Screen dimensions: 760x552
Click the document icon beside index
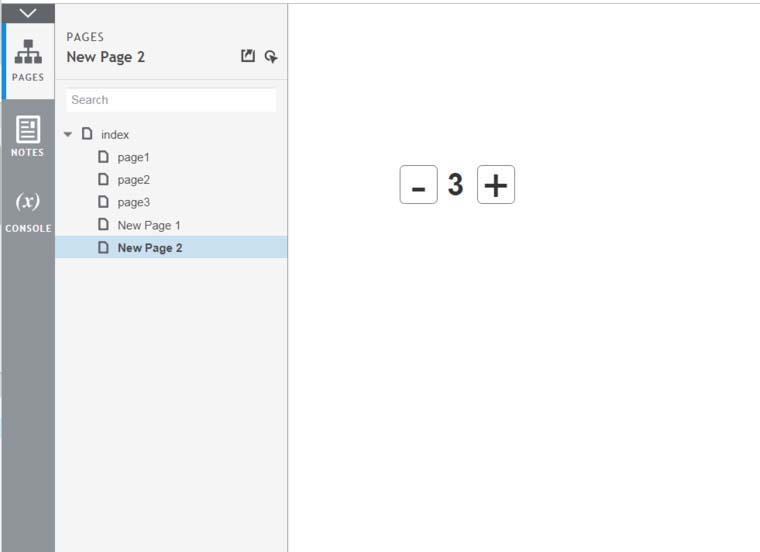click(87, 134)
